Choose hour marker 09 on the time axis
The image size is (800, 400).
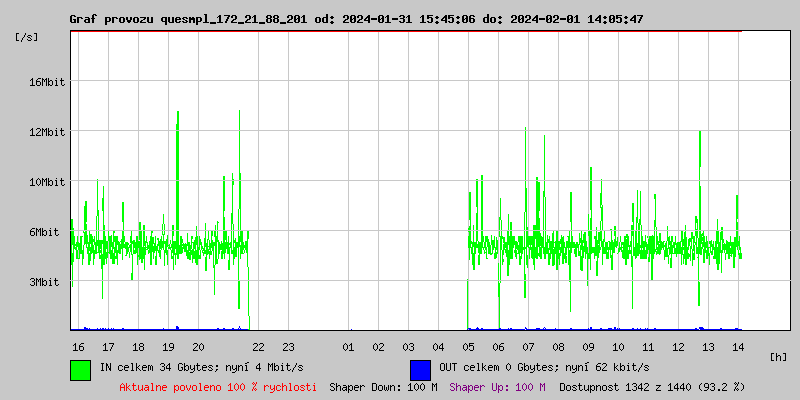point(588,347)
